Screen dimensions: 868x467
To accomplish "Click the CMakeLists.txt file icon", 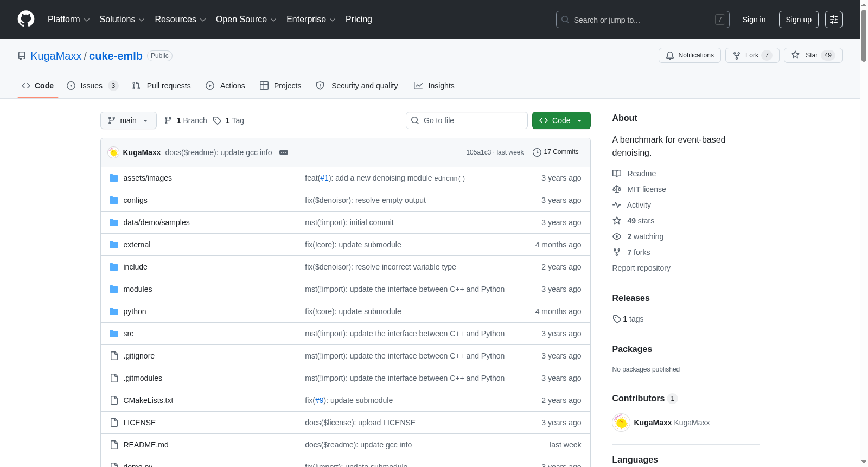I will [x=114, y=400].
